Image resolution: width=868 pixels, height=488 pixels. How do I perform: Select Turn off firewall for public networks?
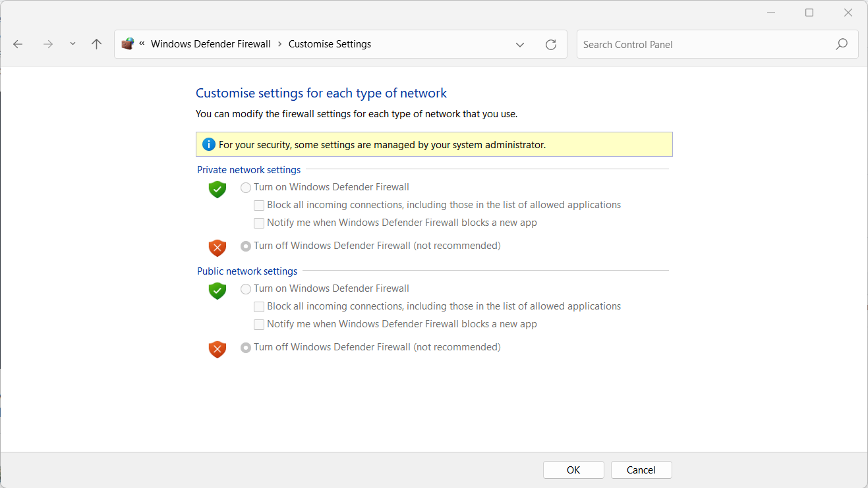tap(246, 347)
